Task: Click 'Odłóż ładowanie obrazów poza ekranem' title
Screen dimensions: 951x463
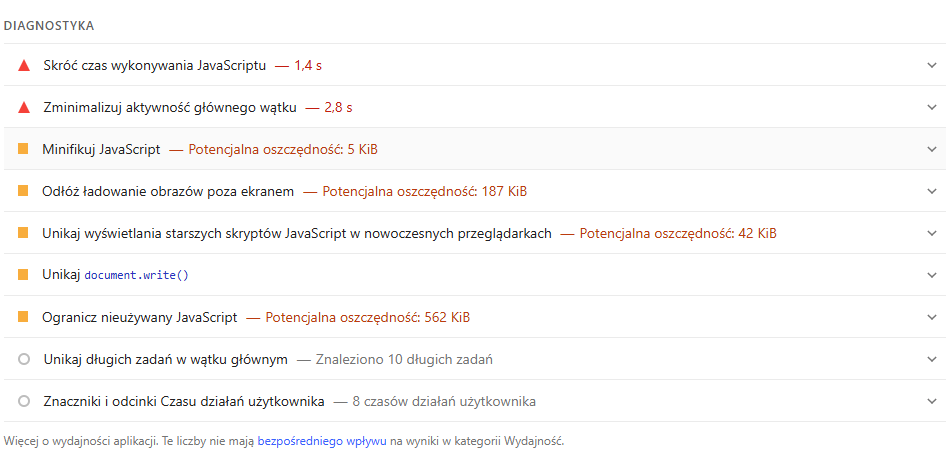Action: point(168,191)
